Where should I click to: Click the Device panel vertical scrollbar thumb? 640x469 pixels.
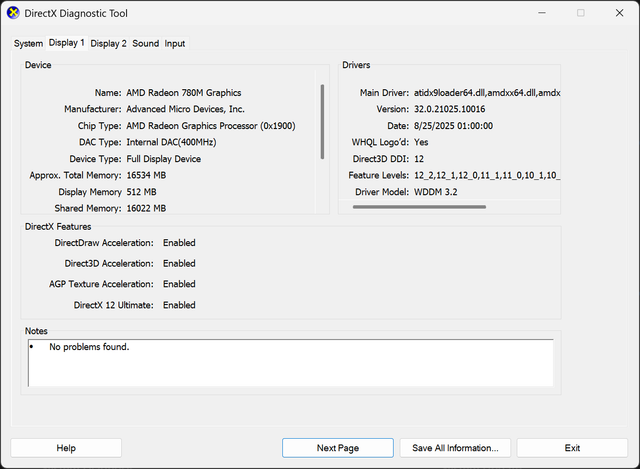[322, 122]
